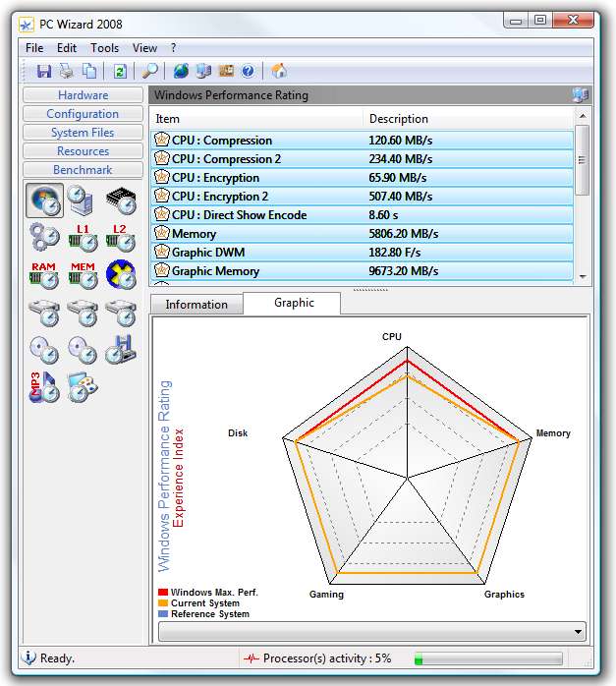The height and width of the screenshot is (686, 616).
Task: Click the home icon in toolbar
Action: click(279, 71)
